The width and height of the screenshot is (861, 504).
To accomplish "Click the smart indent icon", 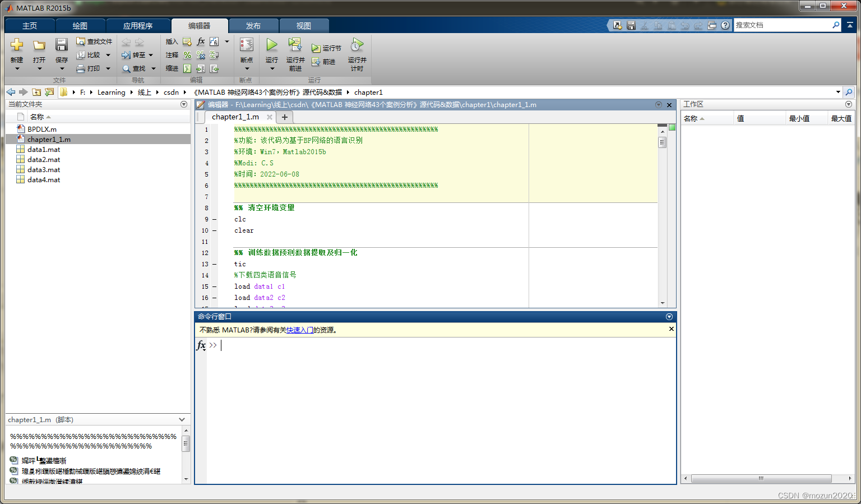I will [x=187, y=68].
